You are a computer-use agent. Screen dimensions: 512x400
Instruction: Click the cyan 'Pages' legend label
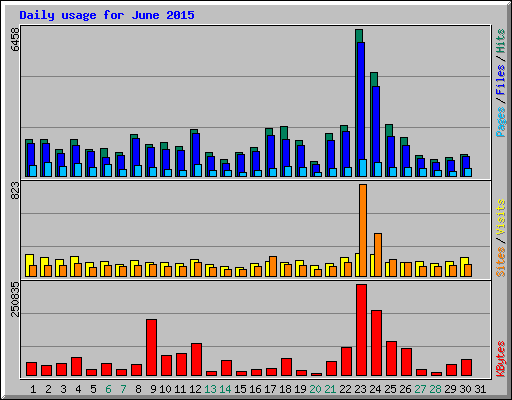click(501, 122)
